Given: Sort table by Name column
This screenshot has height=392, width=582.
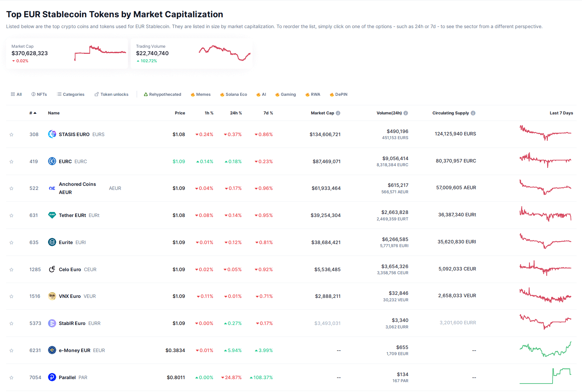Looking at the screenshot, I should pos(54,113).
